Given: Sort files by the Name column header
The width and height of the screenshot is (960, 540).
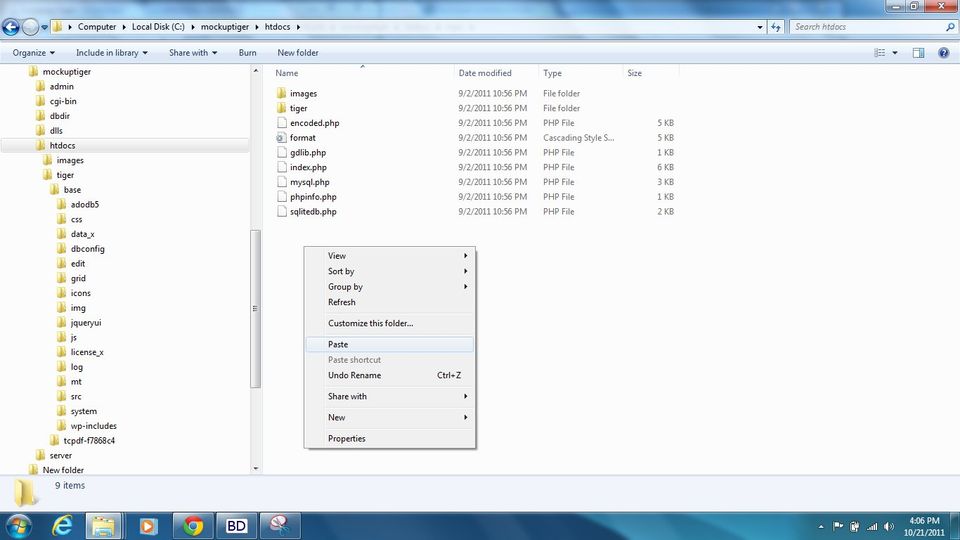Looking at the screenshot, I should click(287, 73).
